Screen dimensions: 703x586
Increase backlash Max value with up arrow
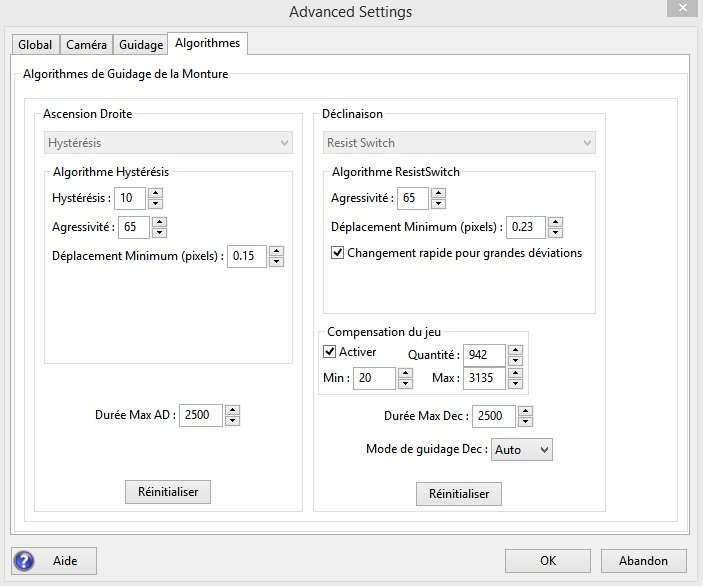tap(516, 373)
